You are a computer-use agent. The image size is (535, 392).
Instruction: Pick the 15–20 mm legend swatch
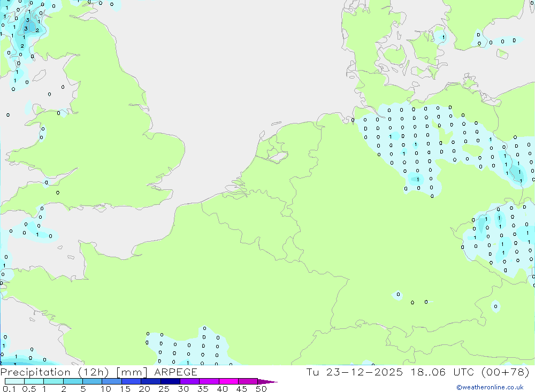pyautogui.click(x=132, y=381)
